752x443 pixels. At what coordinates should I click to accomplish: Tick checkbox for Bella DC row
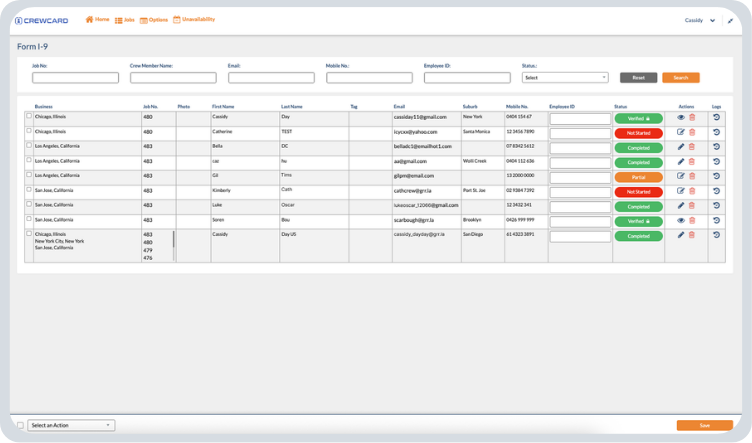click(x=29, y=145)
